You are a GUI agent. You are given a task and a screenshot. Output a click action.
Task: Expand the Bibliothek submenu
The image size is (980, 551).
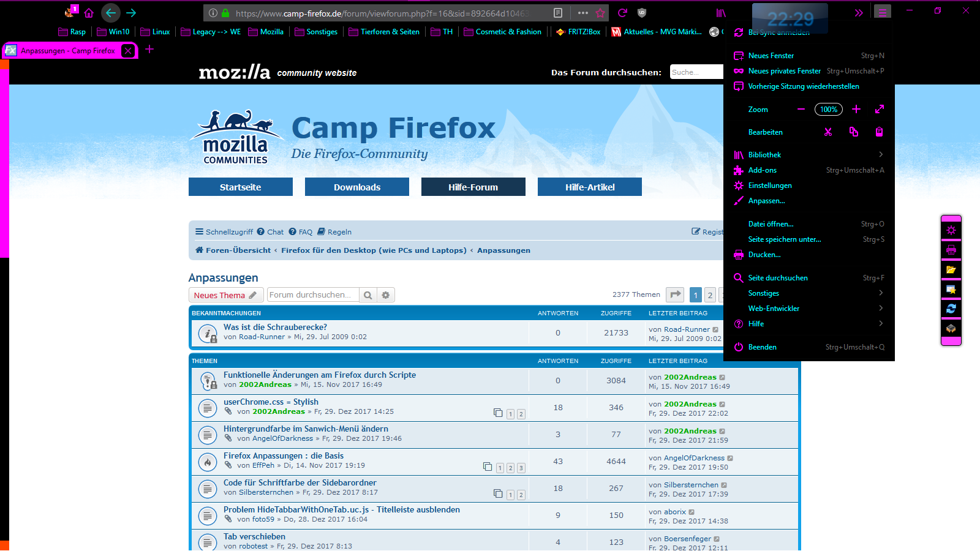pos(809,155)
